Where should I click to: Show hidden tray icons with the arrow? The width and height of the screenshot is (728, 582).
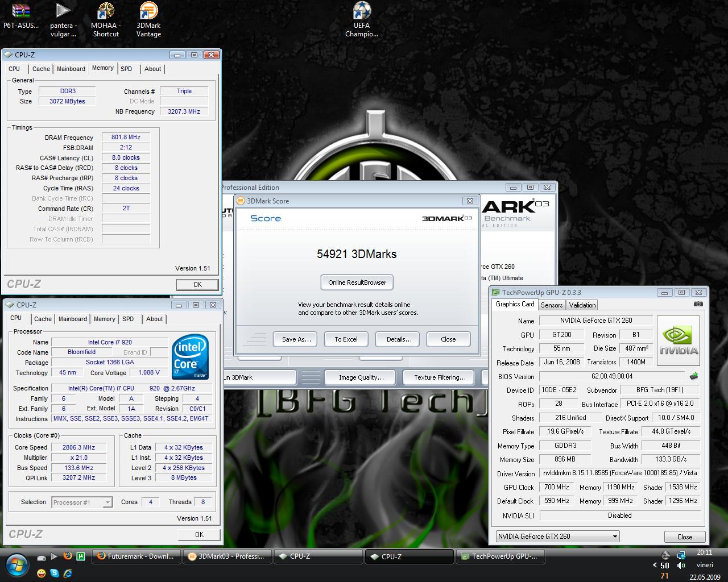655,566
